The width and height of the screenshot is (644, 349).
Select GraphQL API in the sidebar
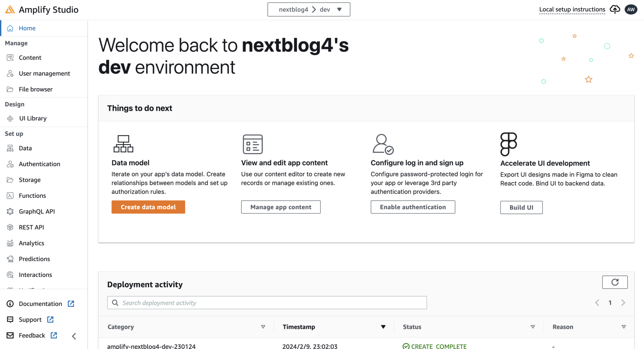pos(37,211)
